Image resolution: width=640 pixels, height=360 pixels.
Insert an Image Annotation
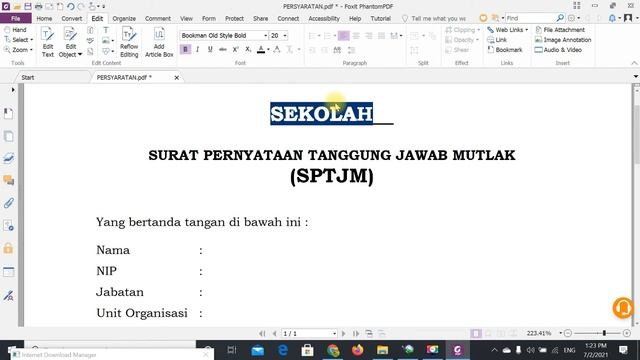pyautogui.click(x=563, y=40)
